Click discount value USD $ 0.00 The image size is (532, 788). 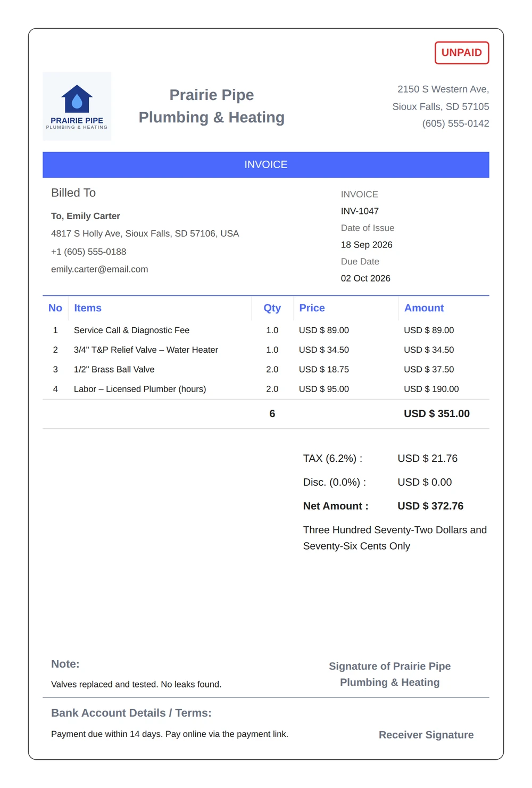click(x=425, y=483)
